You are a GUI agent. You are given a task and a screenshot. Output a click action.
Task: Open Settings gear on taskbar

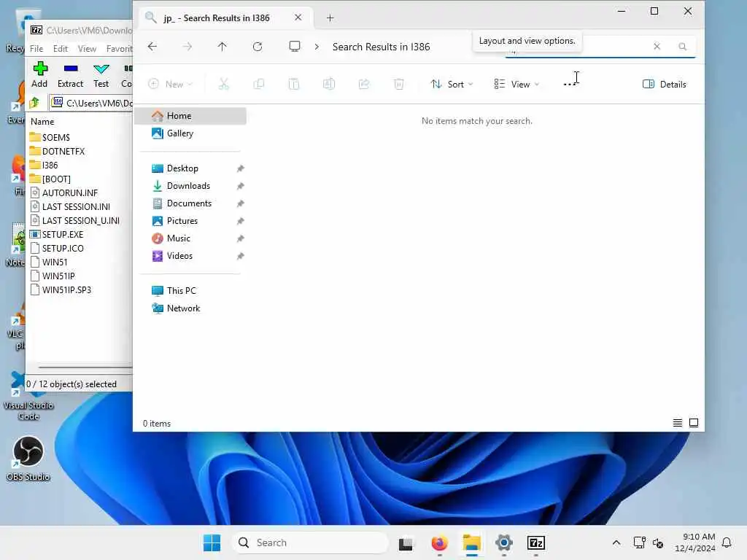[x=503, y=542]
